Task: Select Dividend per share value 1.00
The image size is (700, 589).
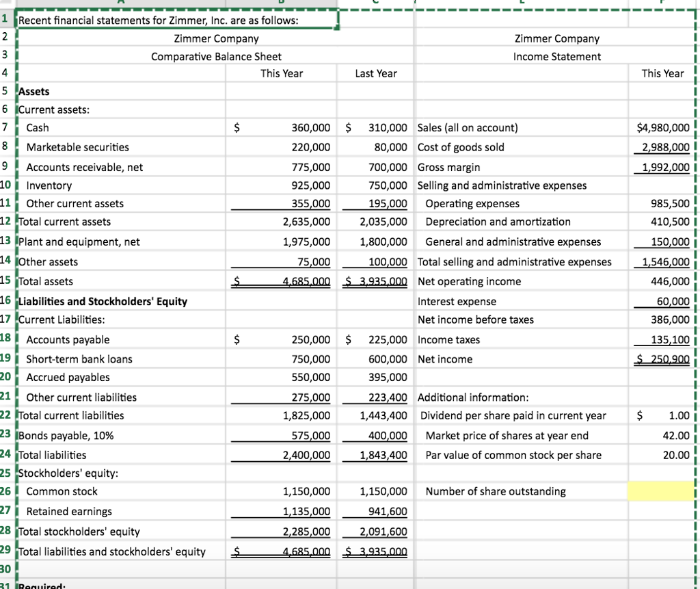Action: coord(679,416)
